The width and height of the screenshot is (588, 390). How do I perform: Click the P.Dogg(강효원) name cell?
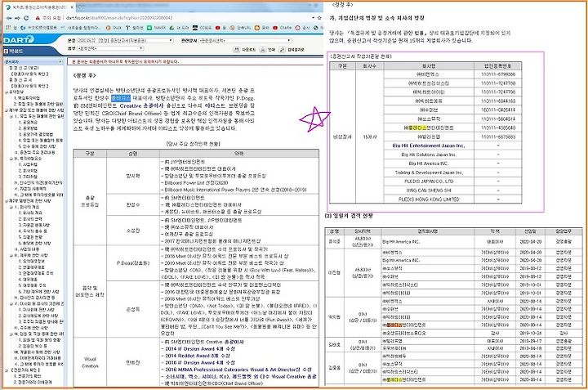point(133,263)
